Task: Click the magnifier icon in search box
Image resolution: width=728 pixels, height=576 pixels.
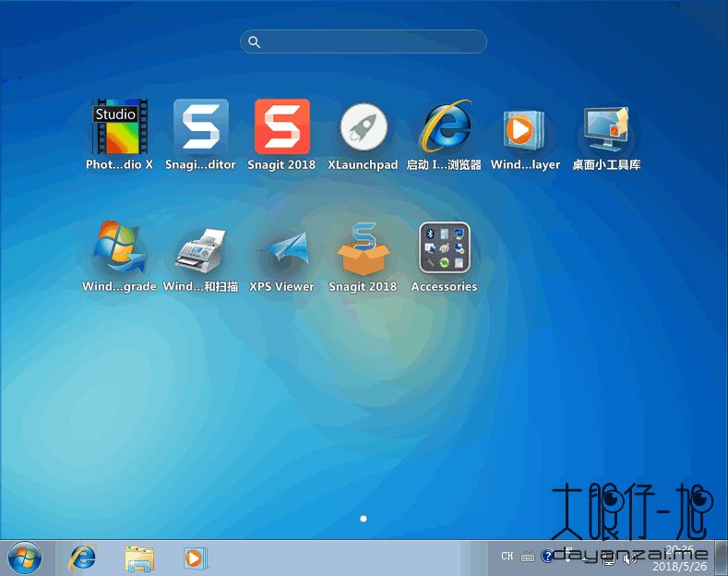Action: 254,42
